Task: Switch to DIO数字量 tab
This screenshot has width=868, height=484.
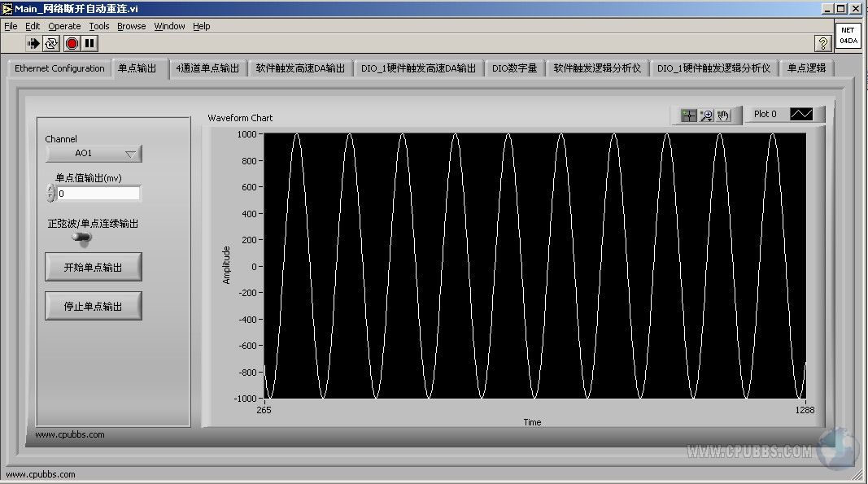Action: (x=514, y=68)
